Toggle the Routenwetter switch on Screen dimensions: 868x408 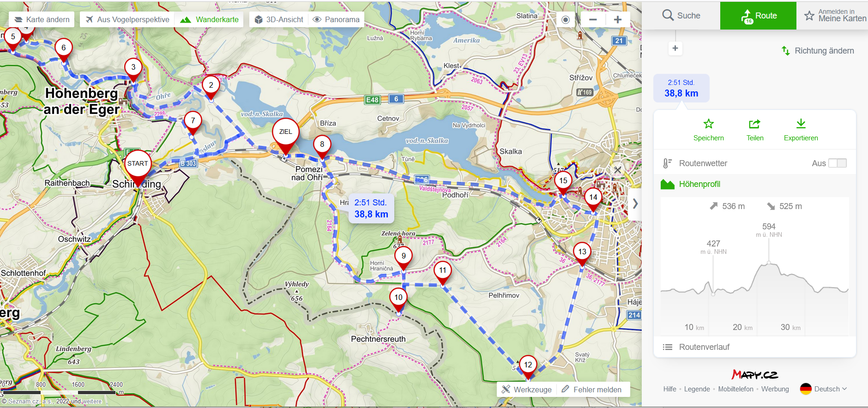coord(837,163)
